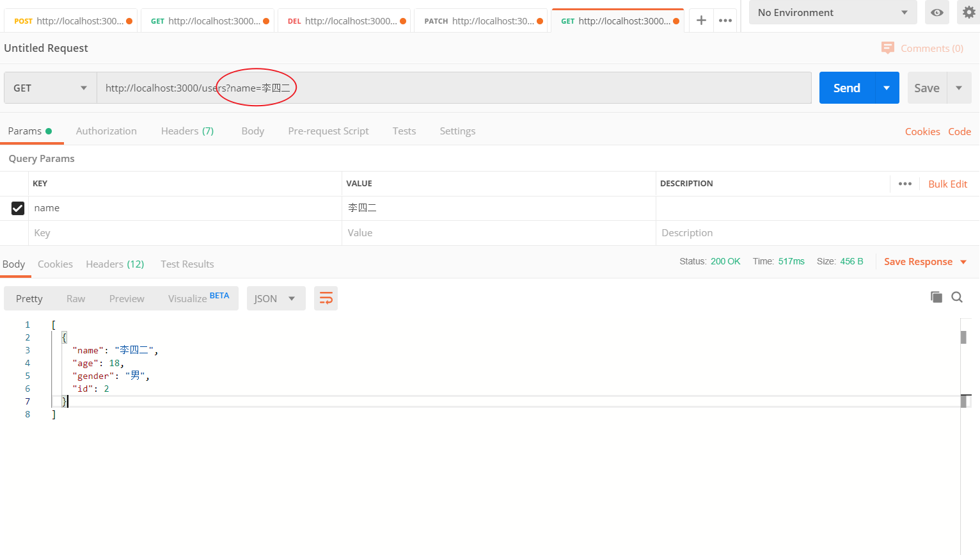
Task: Click the Bulk Edit link
Action: [x=947, y=184]
